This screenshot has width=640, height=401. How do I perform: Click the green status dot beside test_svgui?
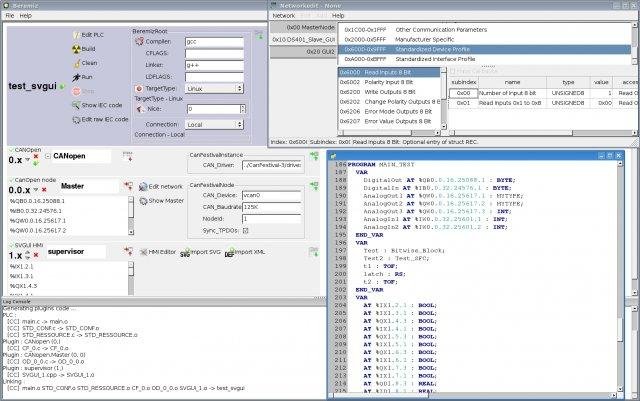point(62,87)
